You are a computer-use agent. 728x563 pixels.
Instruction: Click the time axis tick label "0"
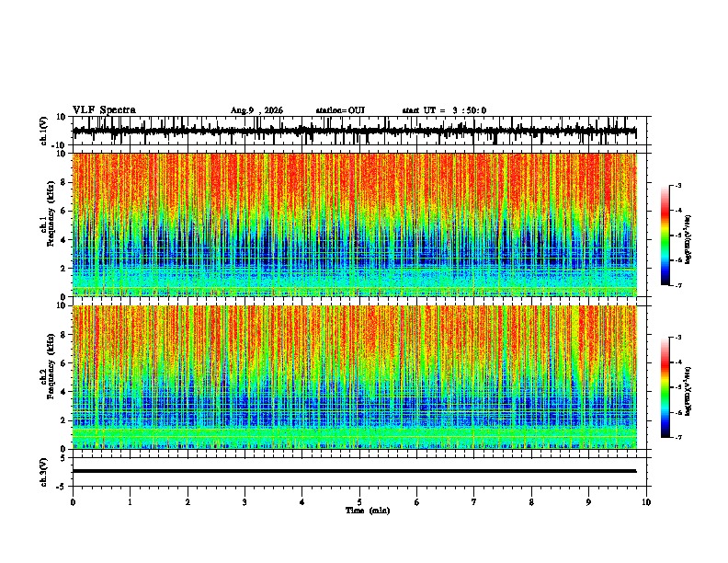73,502
